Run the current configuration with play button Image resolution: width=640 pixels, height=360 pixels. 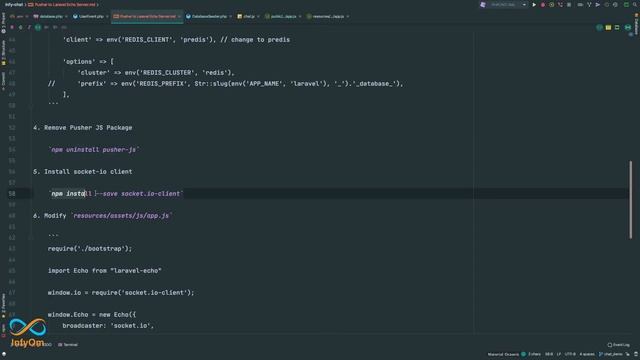534,5
